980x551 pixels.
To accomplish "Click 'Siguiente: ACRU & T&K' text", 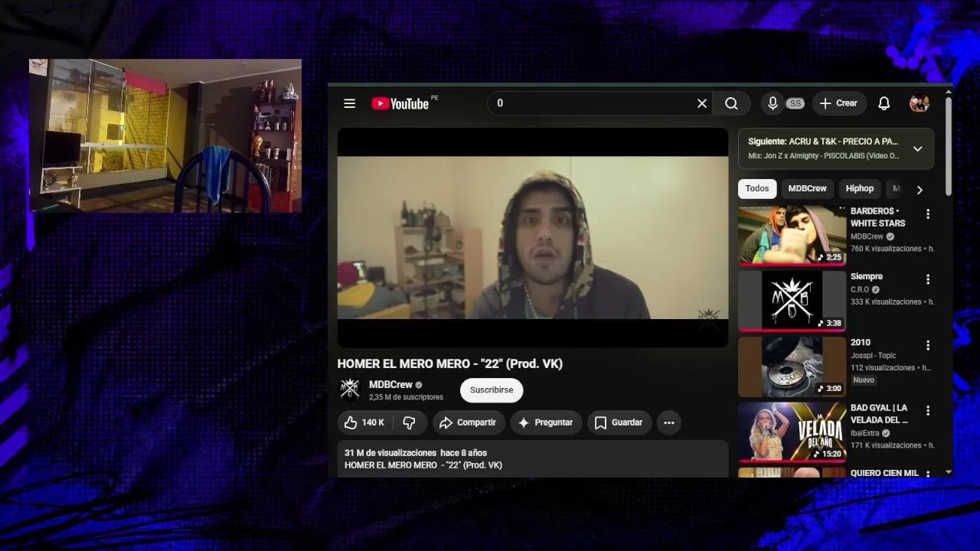I will click(x=823, y=142).
